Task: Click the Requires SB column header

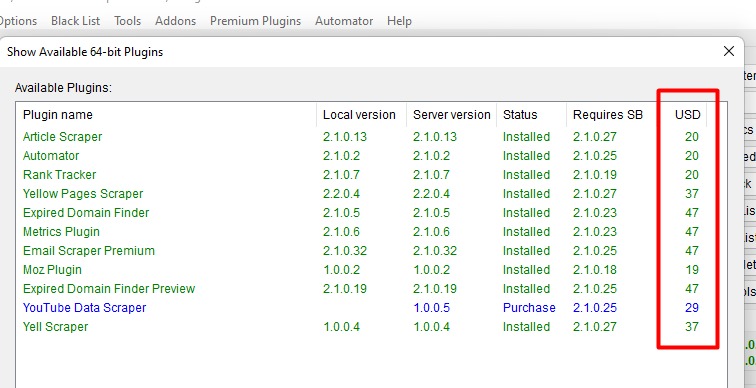Action: point(612,115)
